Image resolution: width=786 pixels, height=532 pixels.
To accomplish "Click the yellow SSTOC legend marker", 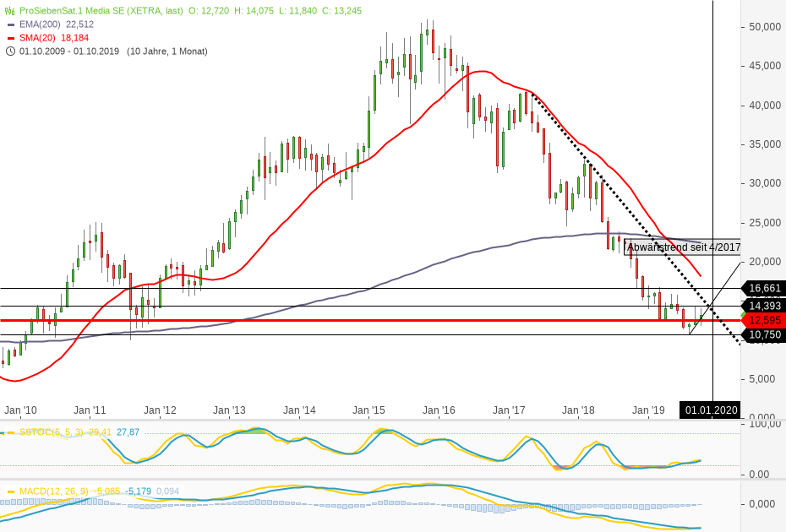I will pyautogui.click(x=10, y=432).
